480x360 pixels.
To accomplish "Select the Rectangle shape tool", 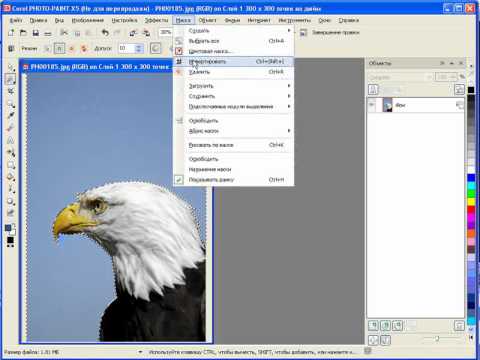I will (x=11, y=165).
